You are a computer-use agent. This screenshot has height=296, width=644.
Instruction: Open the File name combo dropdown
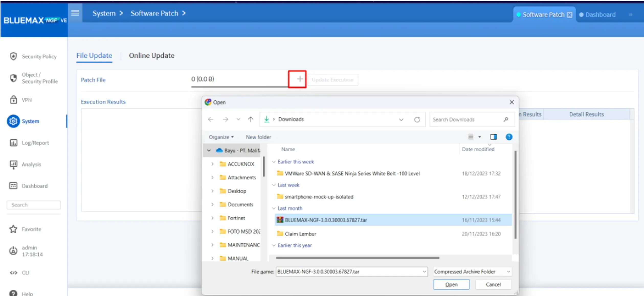tap(425, 272)
